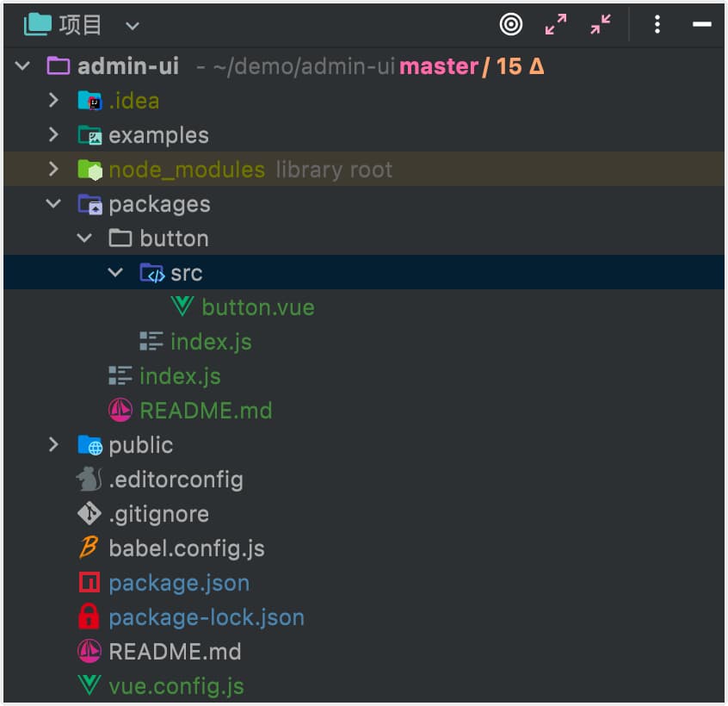Select the package-lock.json file name
The width and height of the screenshot is (728, 706).
pyautogui.click(x=207, y=618)
